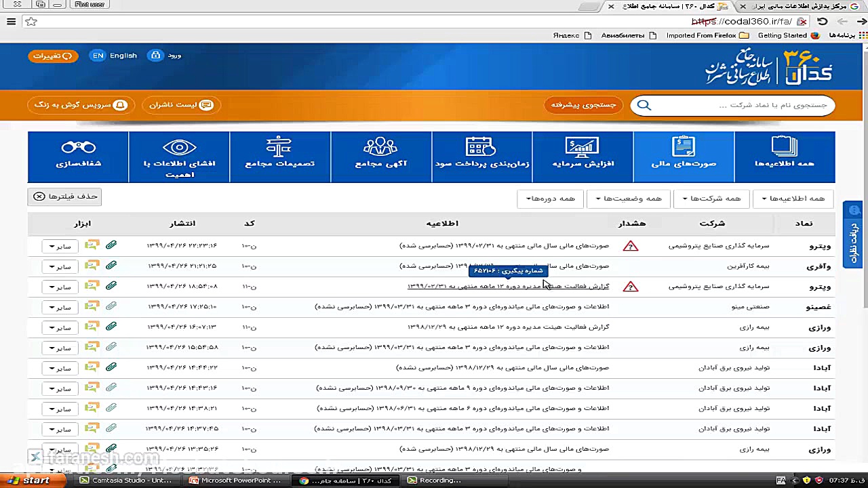Screen dimensions: 868x488
Task: Expand the همه دوره‌ها periods dropdown
Action: coord(550,198)
